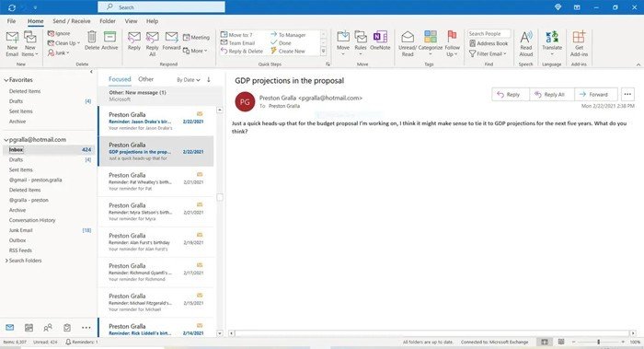This screenshot has width=644, height=349.
Task: Collapse the pgralla@hotmail.com account tree
Action: [x=6, y=140]
